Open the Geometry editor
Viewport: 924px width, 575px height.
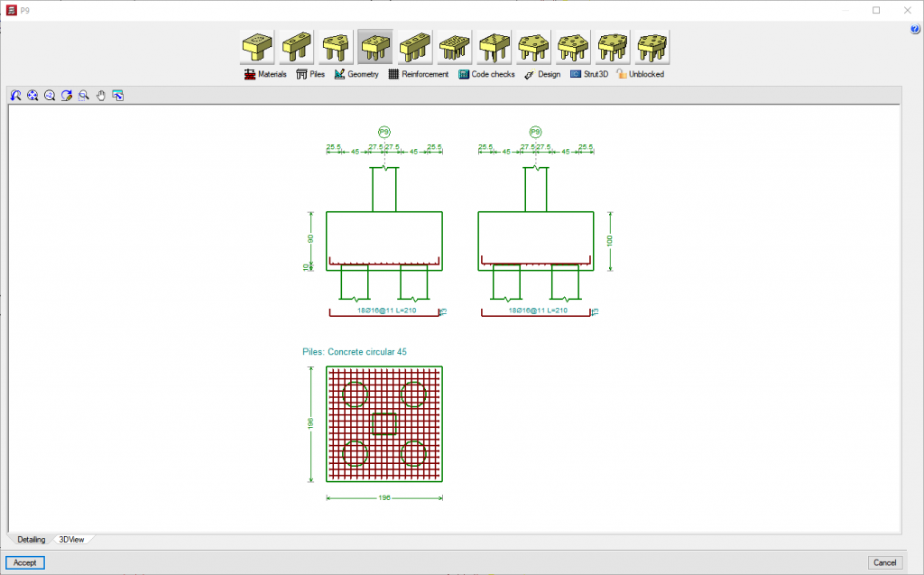[x=356, y=74]
